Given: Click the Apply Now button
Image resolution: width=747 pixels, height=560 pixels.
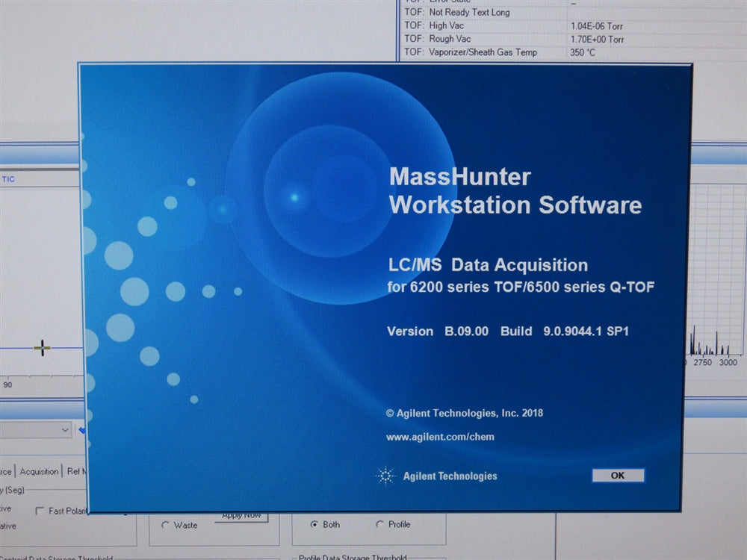Looking at the screenshot, I should click(x=241, y=516).
